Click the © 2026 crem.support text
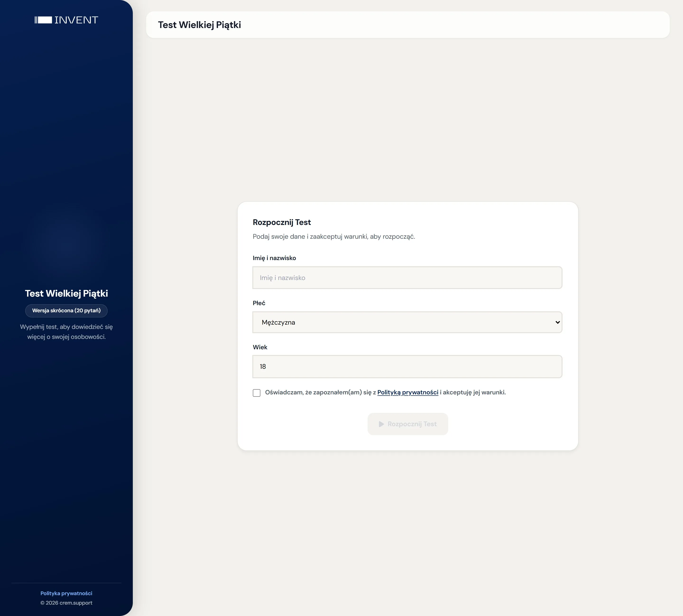This screenshot has height=616, width=683. coord(66,603)
